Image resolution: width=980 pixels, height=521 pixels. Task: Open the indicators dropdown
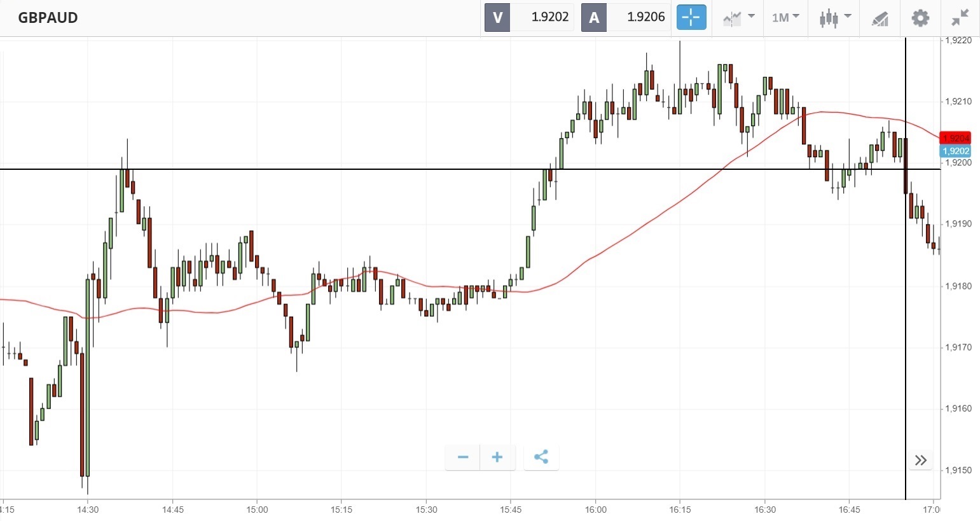(738, 17)
